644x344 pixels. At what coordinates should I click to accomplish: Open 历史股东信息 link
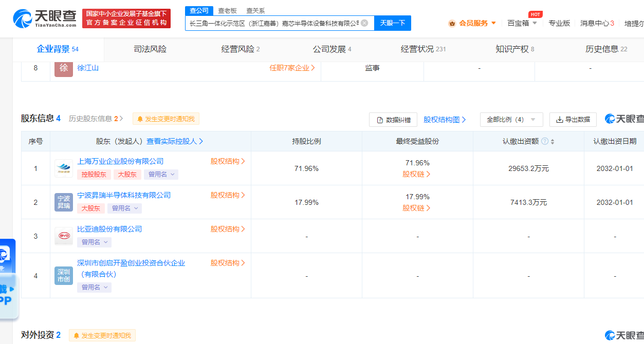click(x=96, y=119)
